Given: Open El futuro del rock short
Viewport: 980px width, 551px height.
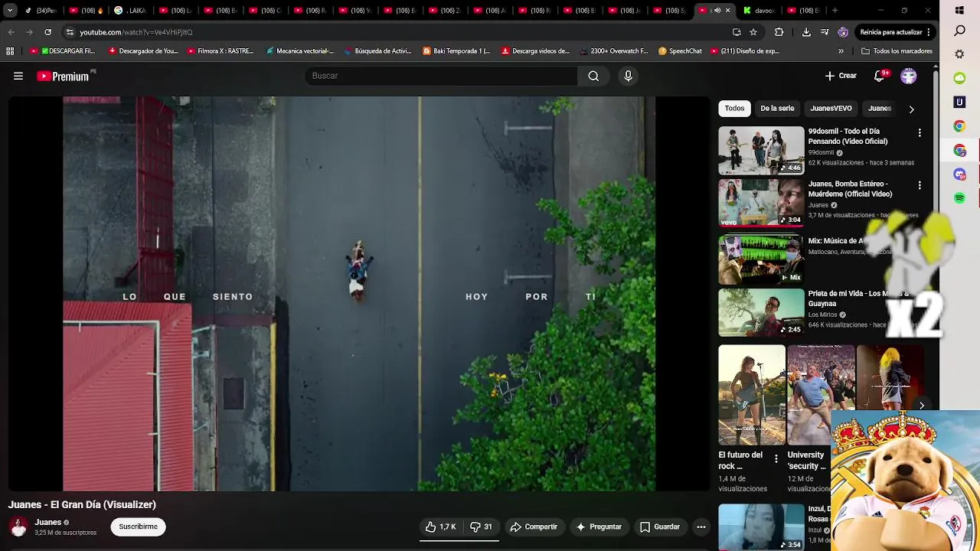Looking at the screenshot, I should pos(751,395).
